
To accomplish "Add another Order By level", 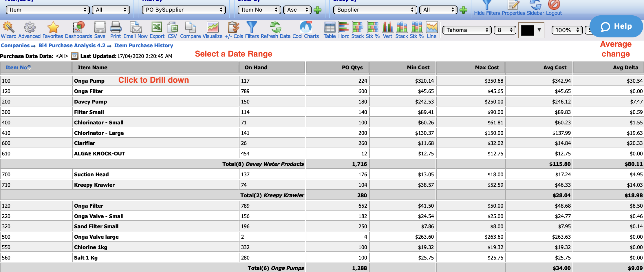I will click(318, 10).
